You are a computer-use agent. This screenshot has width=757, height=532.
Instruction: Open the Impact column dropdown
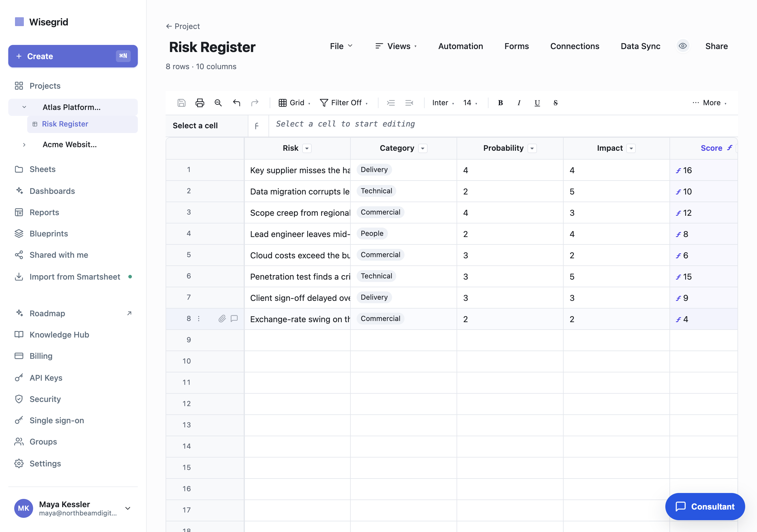pyautogui.click(x=631, y=148)
